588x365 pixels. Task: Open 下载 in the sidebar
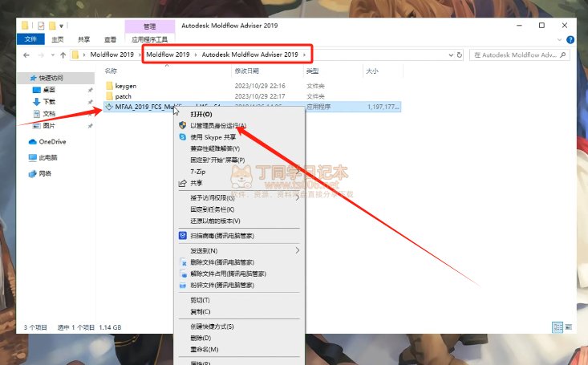tap(49, 102)
